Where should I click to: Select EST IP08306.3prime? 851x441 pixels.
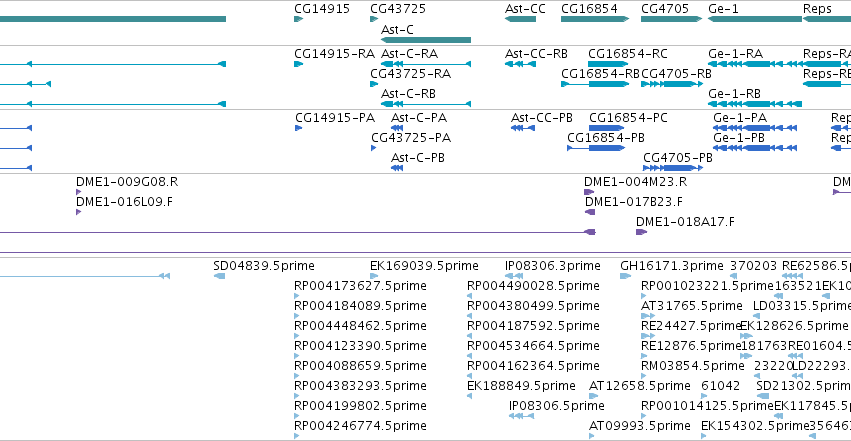tap(552, 266)
